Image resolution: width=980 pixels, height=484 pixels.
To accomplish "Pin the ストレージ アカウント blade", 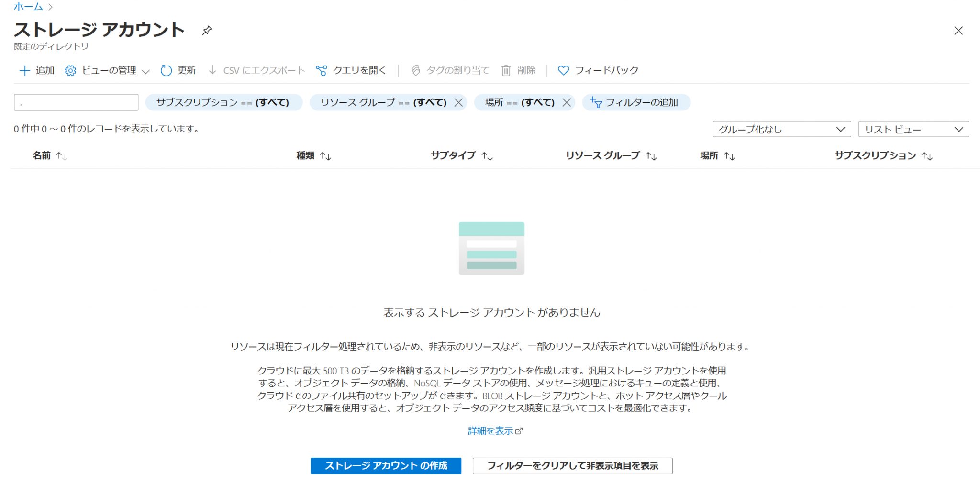I will (x=207, y=31).
